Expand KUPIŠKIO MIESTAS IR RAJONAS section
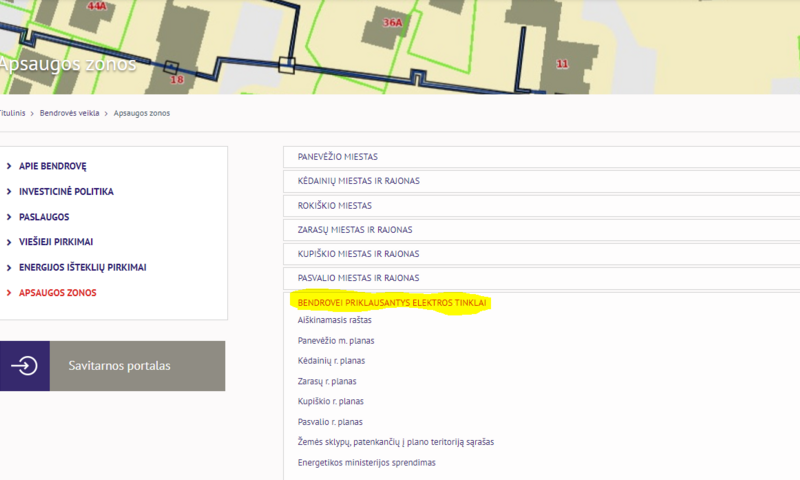The width and height of the screenshot is (800, 480). click(x=541, y=254)
